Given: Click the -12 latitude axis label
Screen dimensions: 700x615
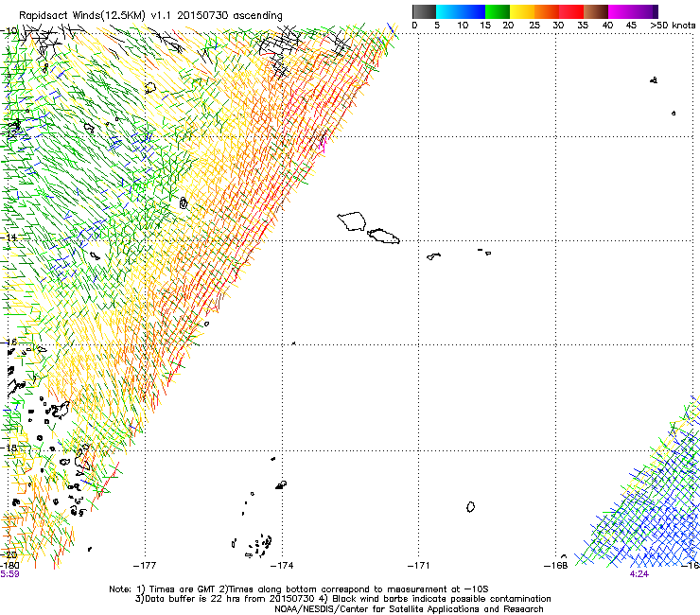Looking at the screenshot, I should point(9,133).
